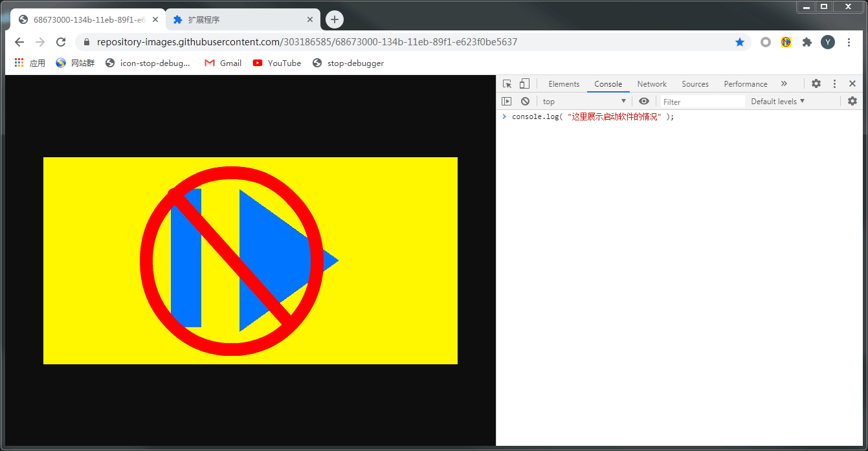Reload the current page
Viewport: 868px width, 451px height.
[61, 42]
